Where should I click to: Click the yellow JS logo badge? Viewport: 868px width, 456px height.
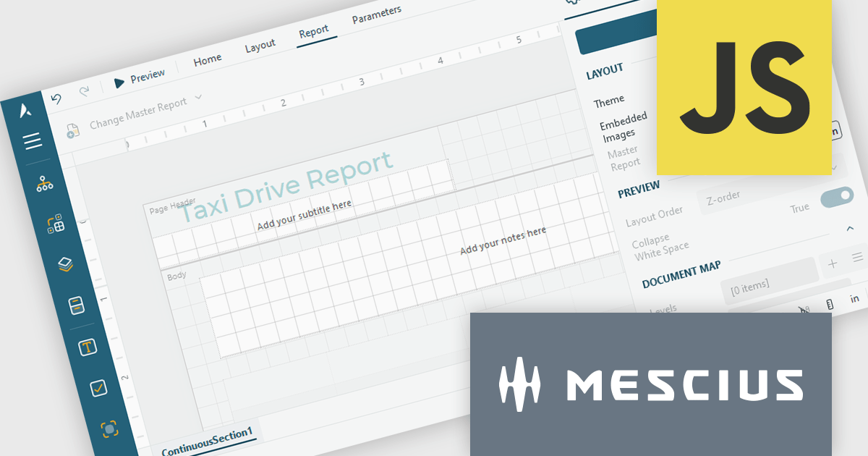pos(744,87)
